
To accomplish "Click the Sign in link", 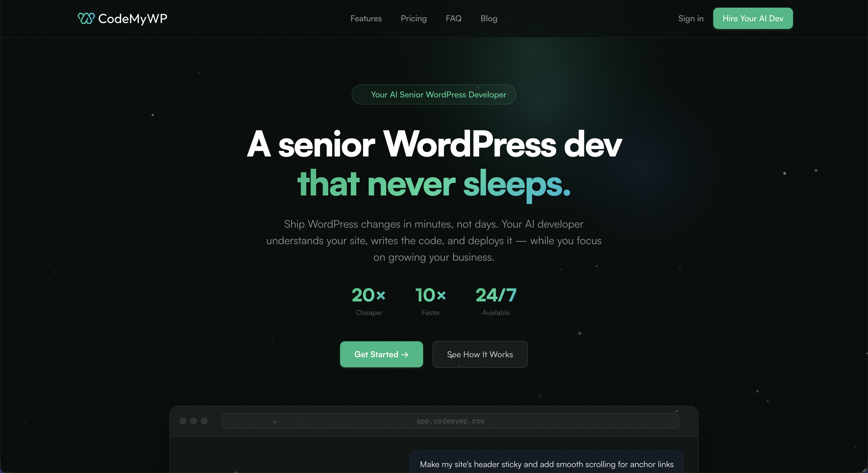I will pyautogui.click(x=691, y=19).
